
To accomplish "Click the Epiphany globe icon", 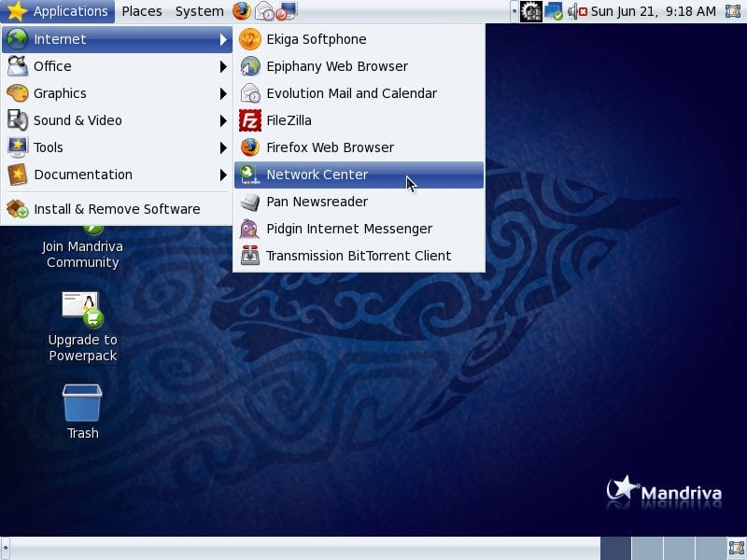I will pos(250,66).
